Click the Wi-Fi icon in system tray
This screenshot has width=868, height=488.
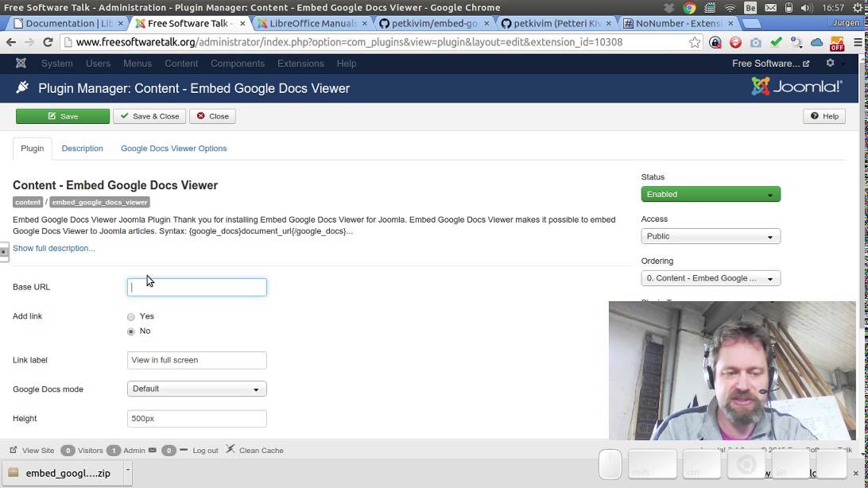click(730, 8)
